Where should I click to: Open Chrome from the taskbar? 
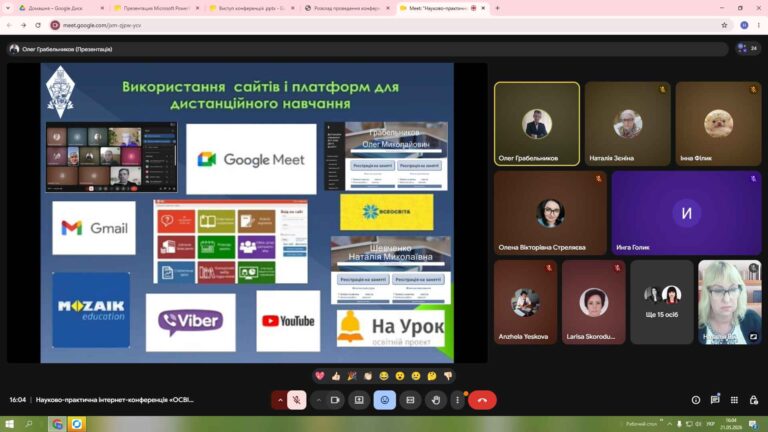(57, 424)
